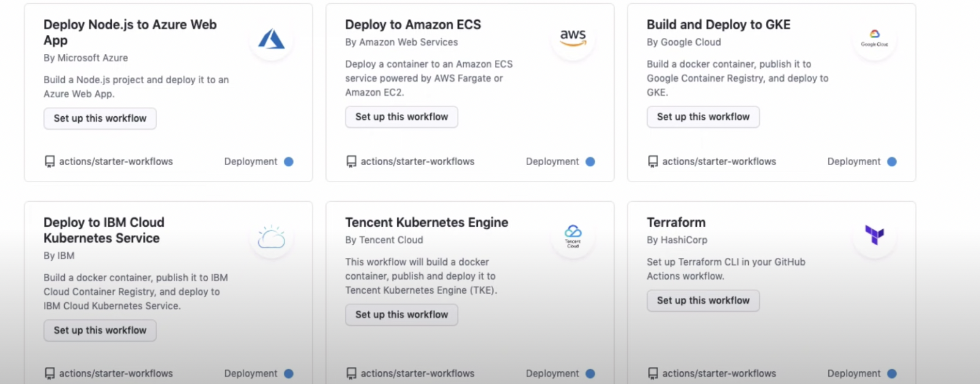Click the GKE description text
980x384 pixels.
[737, 78]
